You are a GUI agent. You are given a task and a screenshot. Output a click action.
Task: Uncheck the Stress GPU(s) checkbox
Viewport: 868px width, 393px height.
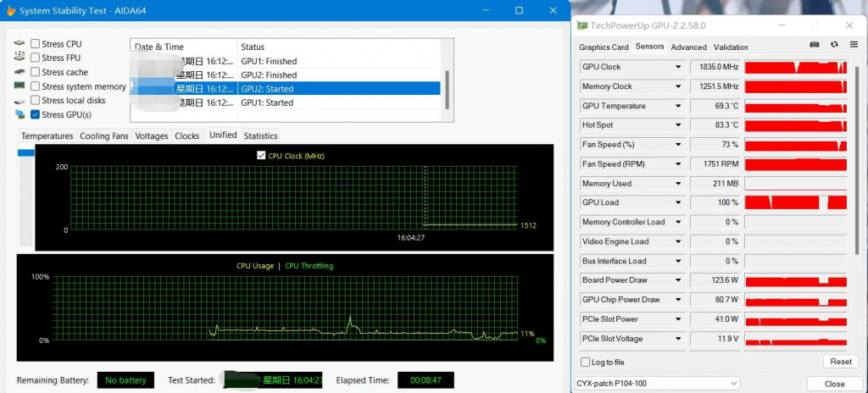coord(35,114)
